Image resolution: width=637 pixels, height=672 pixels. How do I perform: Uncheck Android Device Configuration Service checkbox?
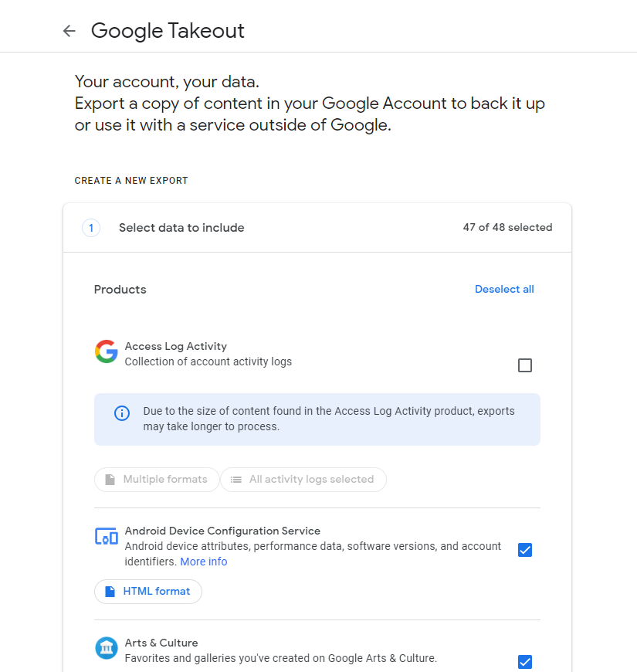click(525, 550)
